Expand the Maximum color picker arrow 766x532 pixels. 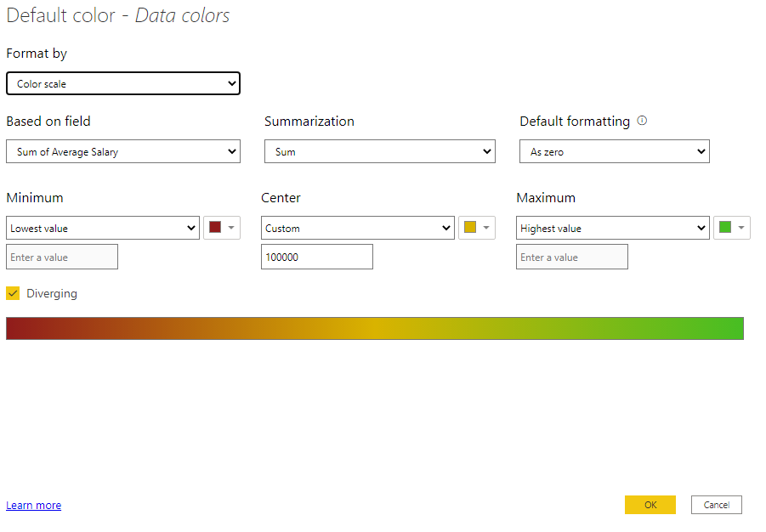coord(741,228)
